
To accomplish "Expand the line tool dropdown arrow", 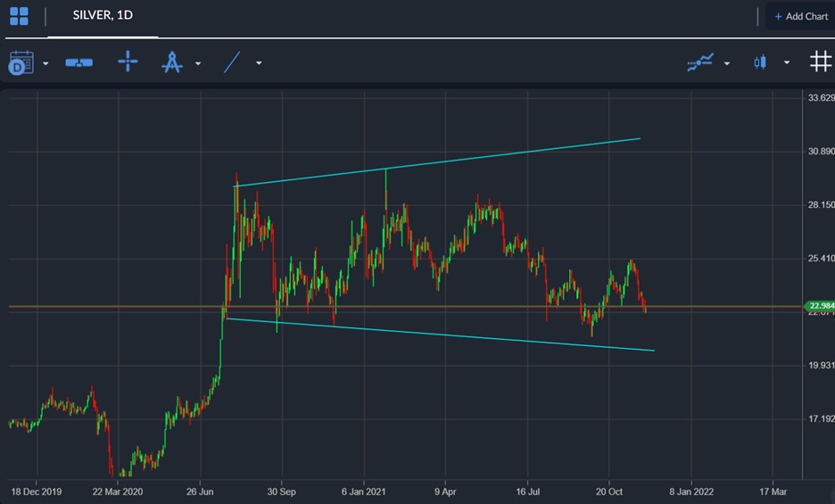I will [259, 63].
